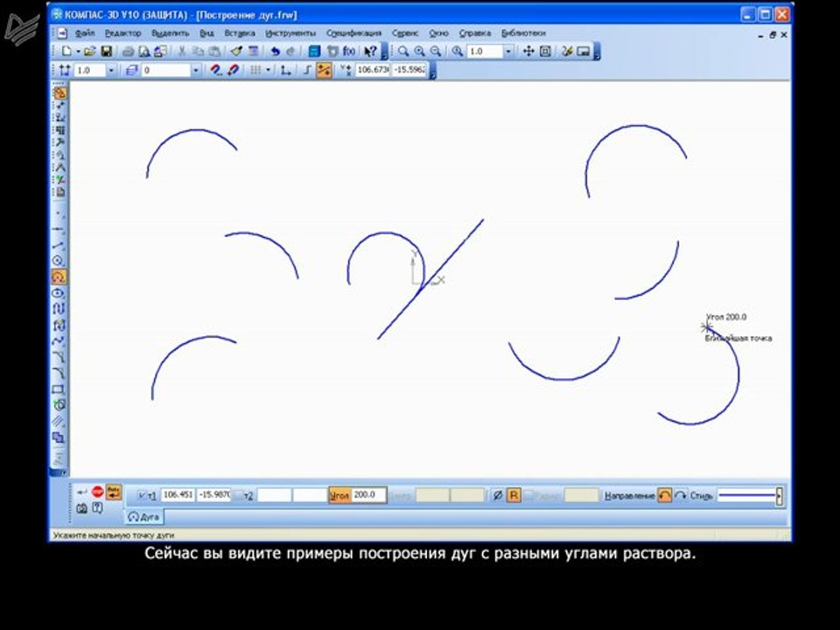Expand the left toolbar bottom arrow
This screenshot has width=840, height=630.
[62, 472]
